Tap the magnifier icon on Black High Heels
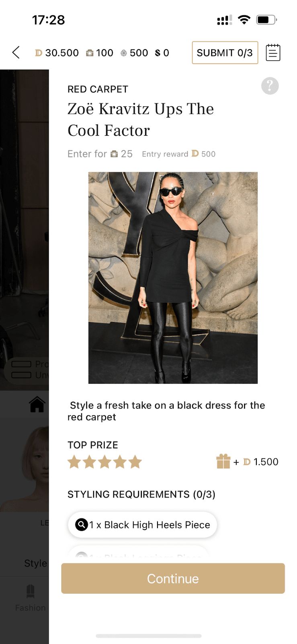This screenshot has height=644, width=297. pos(82,524)
